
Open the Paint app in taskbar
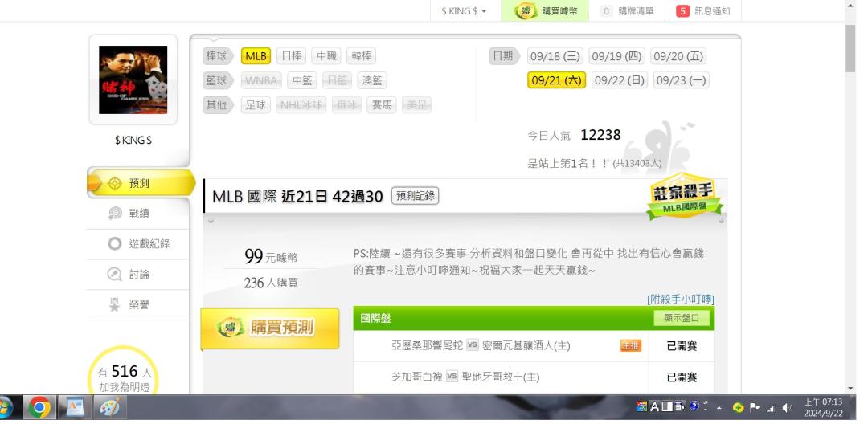109,408
